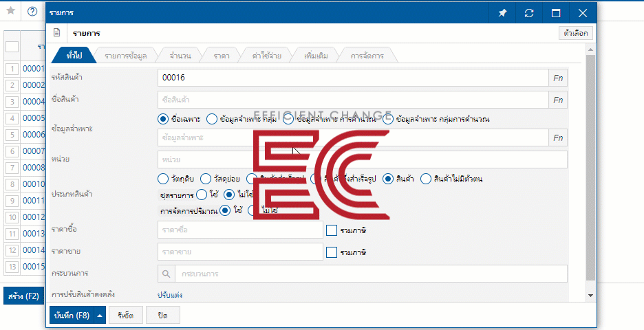Pin the รายการ dialog window
Image resolution: width=644 pixels, height=330 pixels.
(502, 13)
